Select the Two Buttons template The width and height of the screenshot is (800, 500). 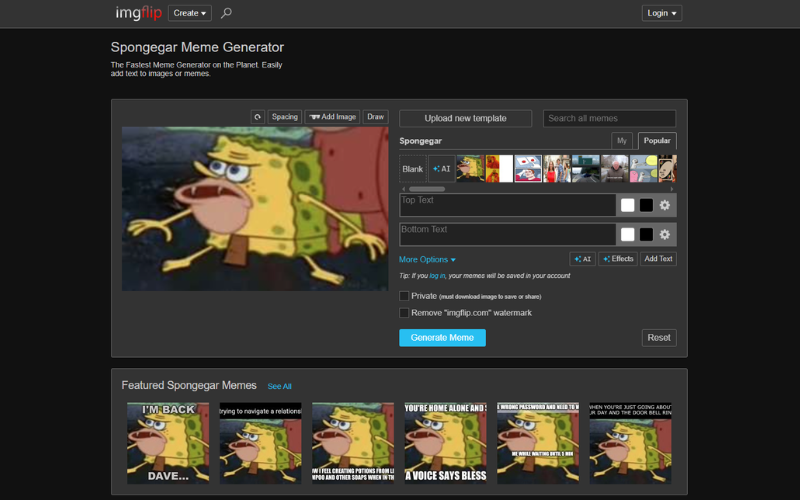click(528, 169)
